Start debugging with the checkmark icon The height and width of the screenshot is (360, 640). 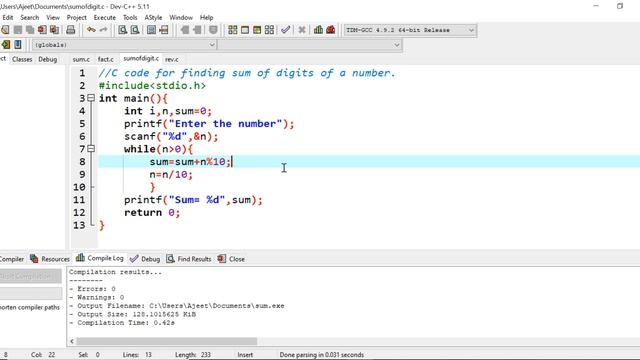[286, 30]
